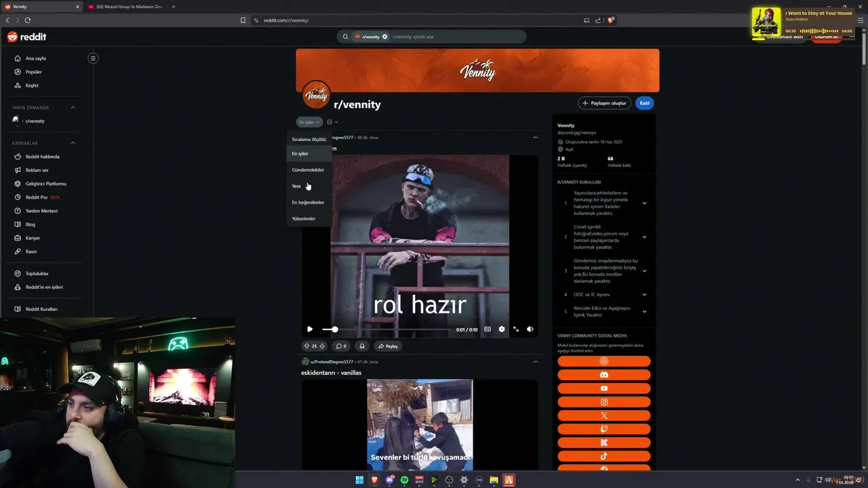Open Reddit Kuralları in sidebar
This screenshot has height=488, width=868.
41,309
